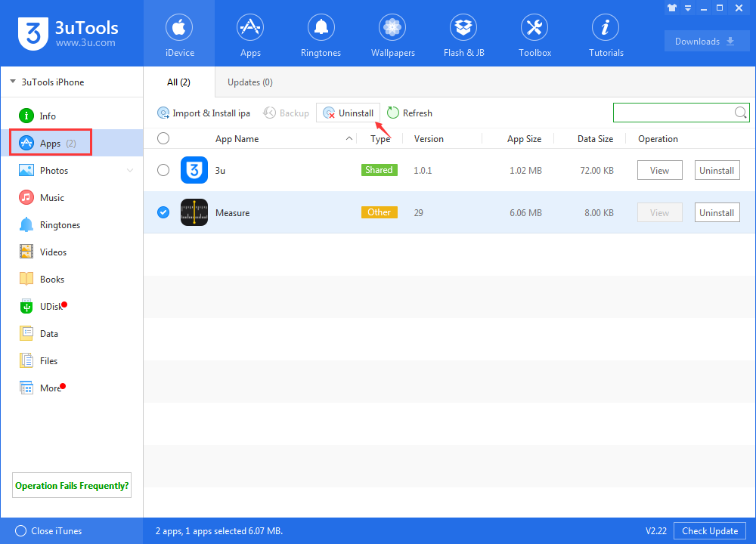Deselect the Measure app checkbox
This screenshot has width=756, height=544.
tap(163, 212)
